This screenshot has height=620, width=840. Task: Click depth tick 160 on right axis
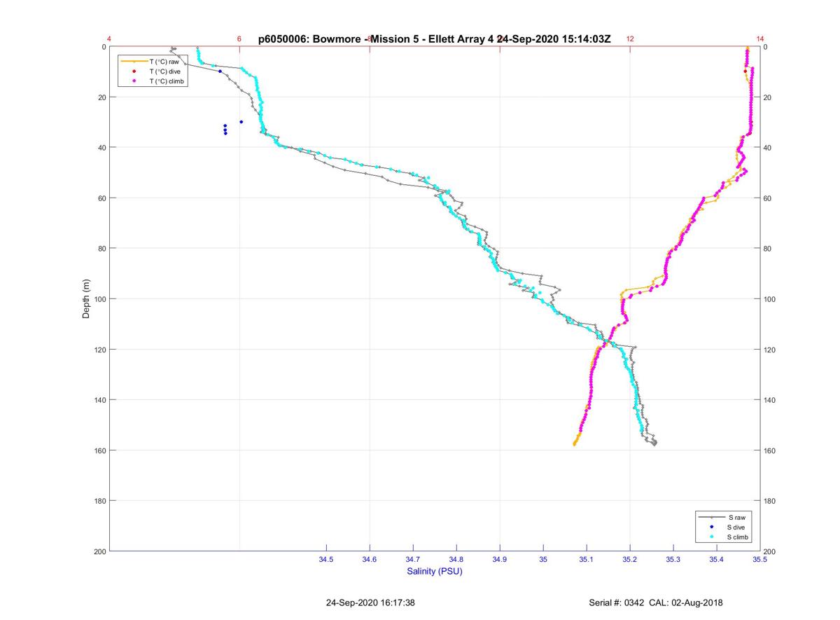pyautogui.click(x=769, y=450)
